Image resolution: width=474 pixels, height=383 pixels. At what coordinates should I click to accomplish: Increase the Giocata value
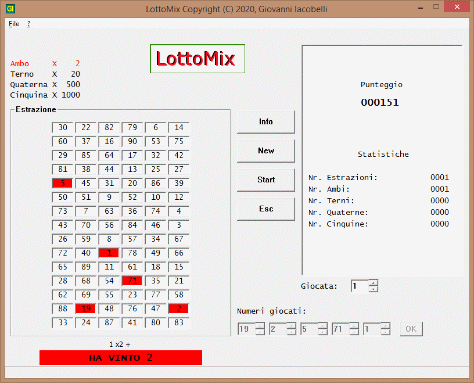click(374, 283)
